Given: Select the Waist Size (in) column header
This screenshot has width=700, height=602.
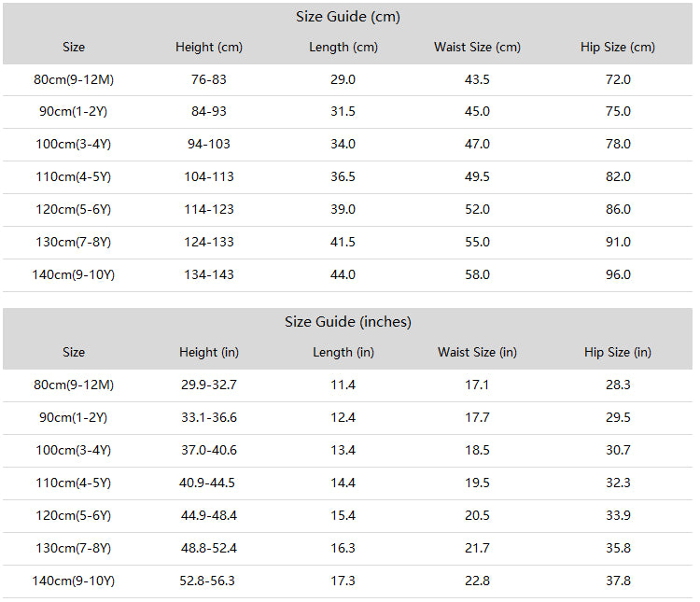Looking at the screenshot, I should click(x=477, y=353).
